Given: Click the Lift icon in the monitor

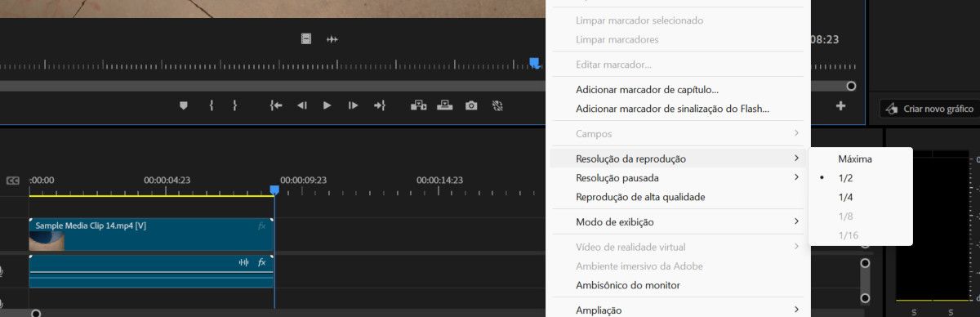Looking at the screenshot, I should [419, 105].
